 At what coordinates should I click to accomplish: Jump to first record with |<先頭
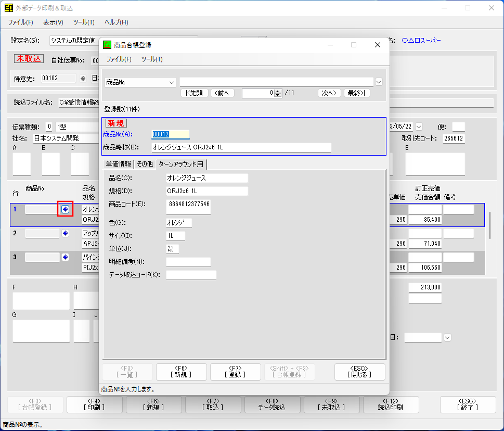[x=194, y=93]
